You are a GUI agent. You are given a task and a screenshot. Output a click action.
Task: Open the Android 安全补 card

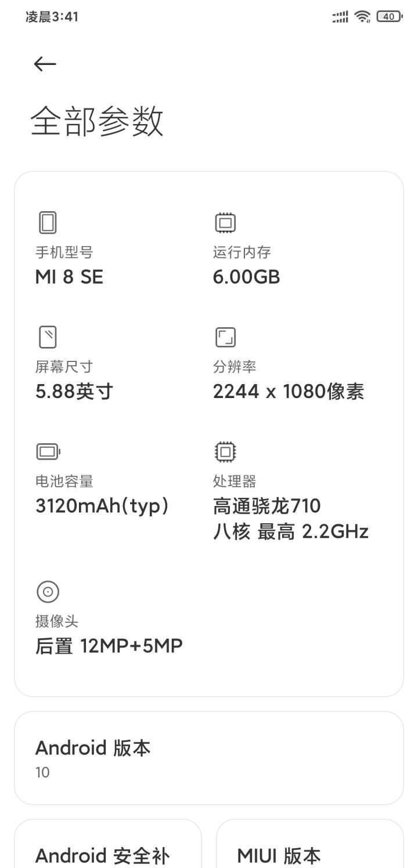[x=108, y=844]
